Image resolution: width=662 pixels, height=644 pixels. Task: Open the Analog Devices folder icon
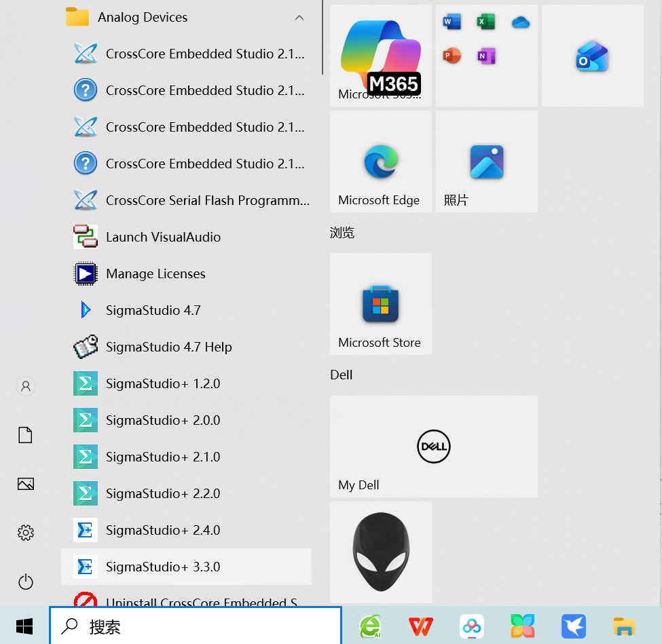(x=77, y=17)
